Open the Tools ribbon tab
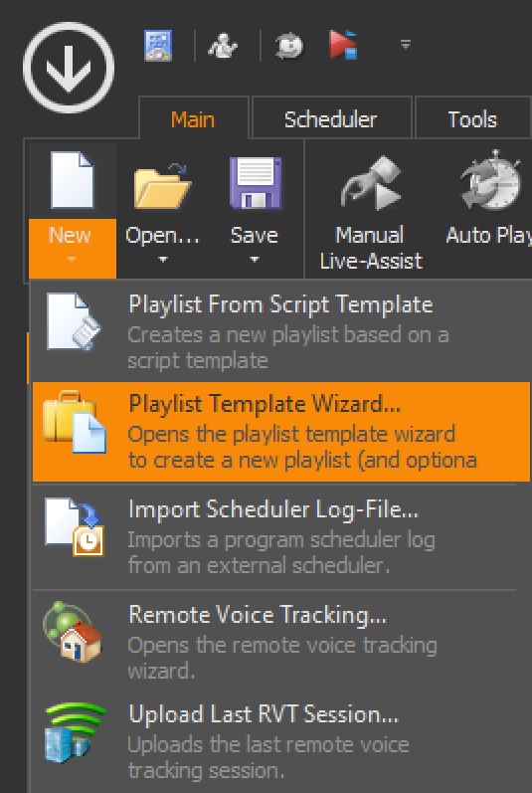 point(472,119)
